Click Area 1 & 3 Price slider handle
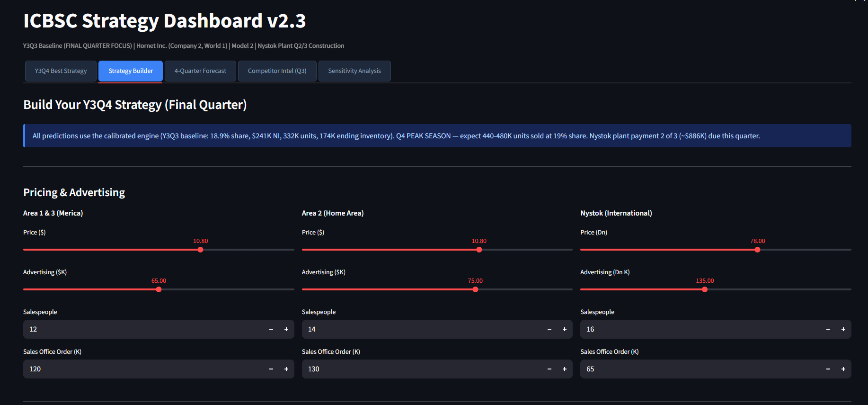The image size is (868, 405). 201,250
